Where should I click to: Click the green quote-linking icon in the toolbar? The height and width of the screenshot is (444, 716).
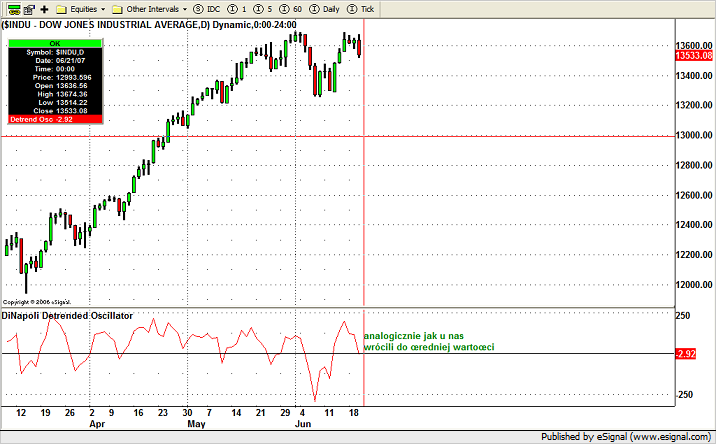[14, 9]
